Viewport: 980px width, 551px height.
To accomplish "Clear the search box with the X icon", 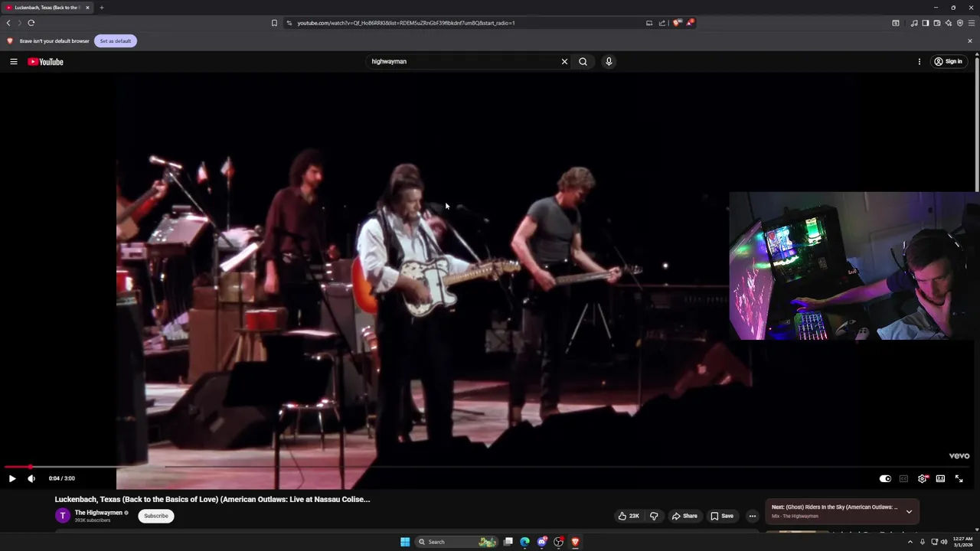I will coord(565,62).
